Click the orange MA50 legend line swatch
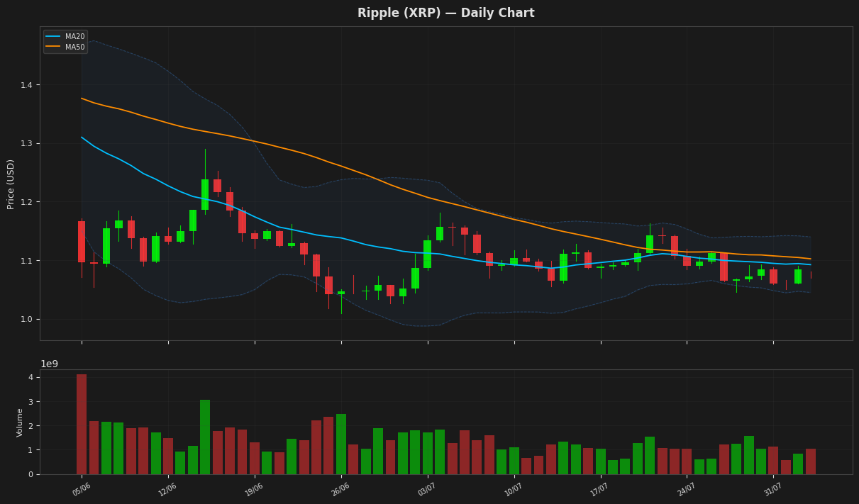Viewport: 859px width, 504px height. pos(54,47)
